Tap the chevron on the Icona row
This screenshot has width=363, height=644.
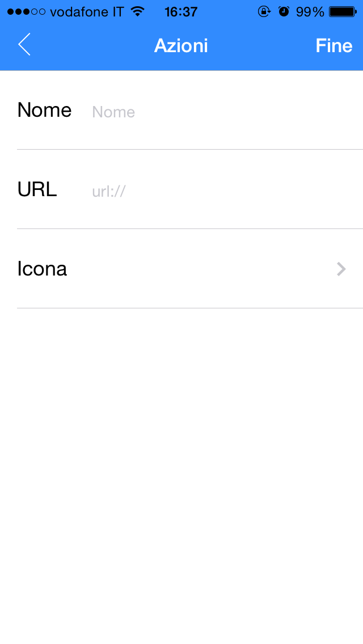pos(341,269)
